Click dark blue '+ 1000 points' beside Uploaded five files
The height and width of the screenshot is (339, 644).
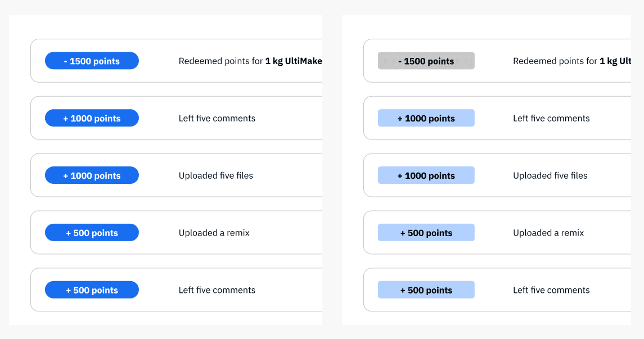click(x=92, y=175)
